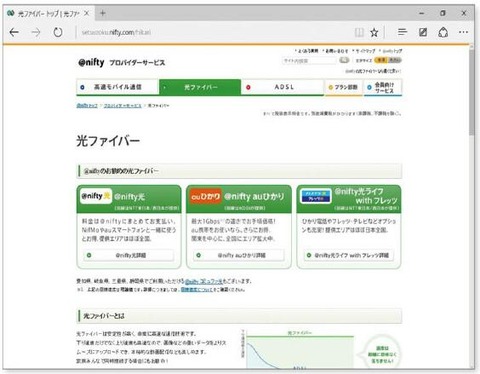Open the More actions ellipsis menu

[463, 32]
